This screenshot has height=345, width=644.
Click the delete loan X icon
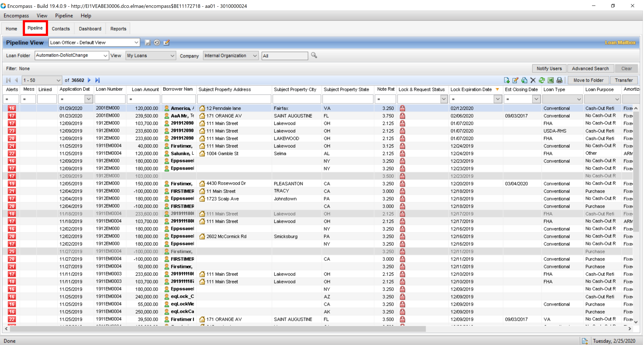click(533, 80)
